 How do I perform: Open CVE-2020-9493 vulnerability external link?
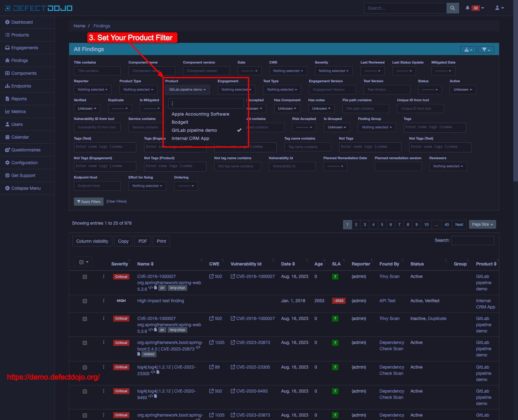(249, 391)
